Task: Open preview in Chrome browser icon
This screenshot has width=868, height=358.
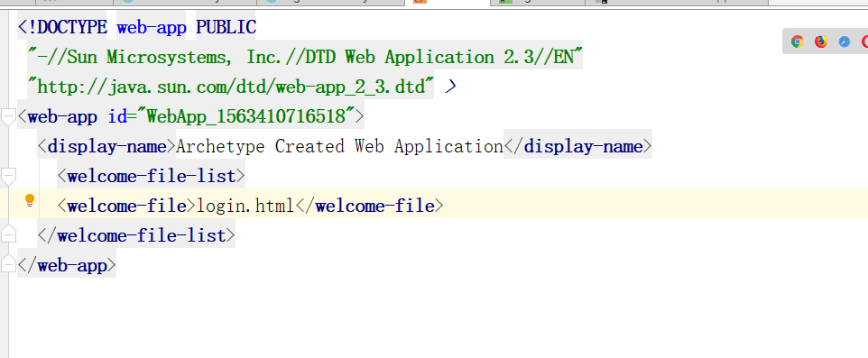Action: click(x=797, y=41)
